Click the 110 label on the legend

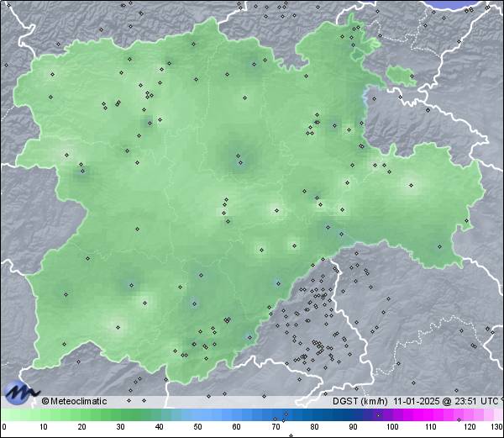coord(431,427)
